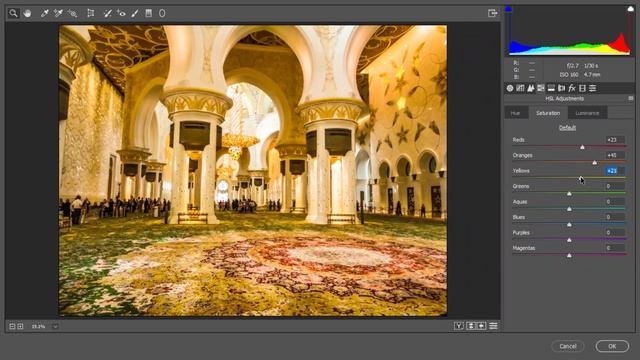
Task: Open the Detail panel icon
Action: tap(531, 88)
